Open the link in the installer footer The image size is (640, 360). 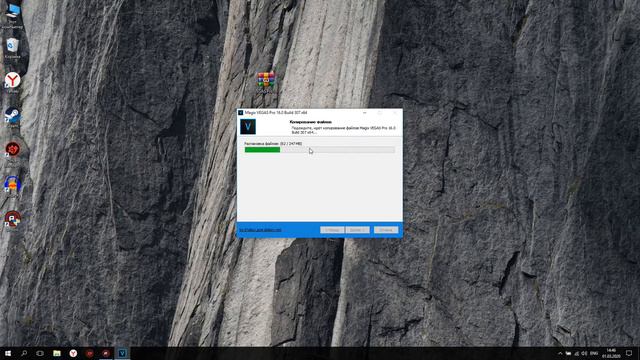[x=260, y=230]
